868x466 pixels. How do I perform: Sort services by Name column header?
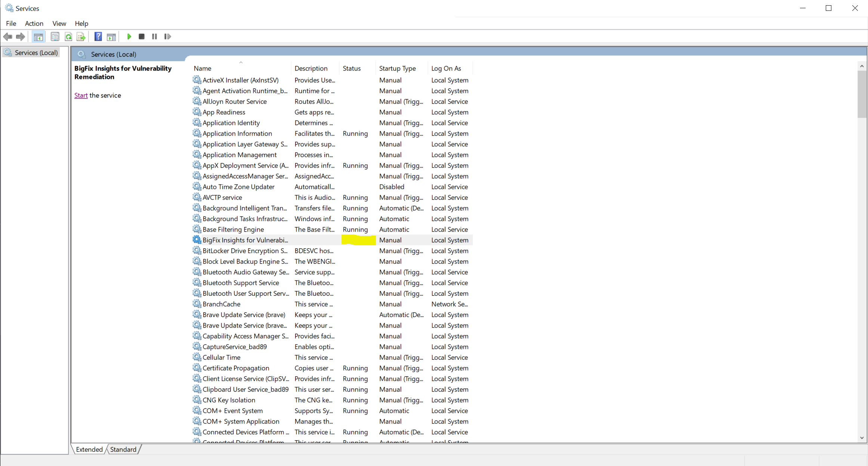[203, 68]
